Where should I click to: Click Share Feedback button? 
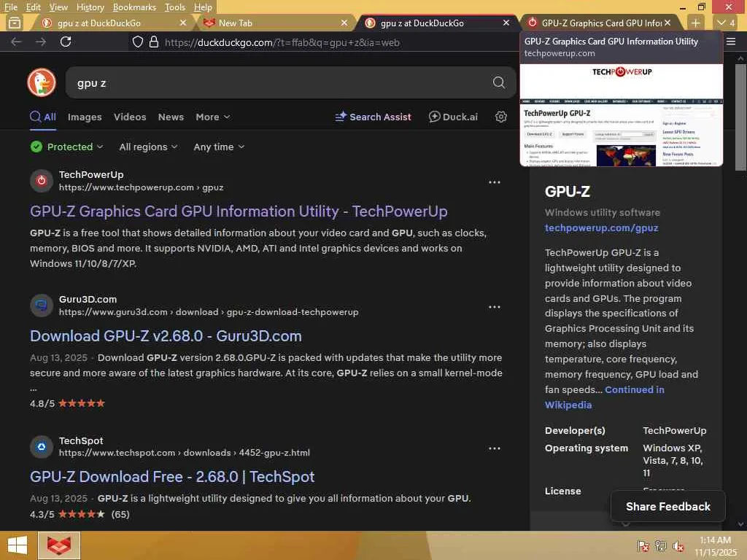point(668,506)
